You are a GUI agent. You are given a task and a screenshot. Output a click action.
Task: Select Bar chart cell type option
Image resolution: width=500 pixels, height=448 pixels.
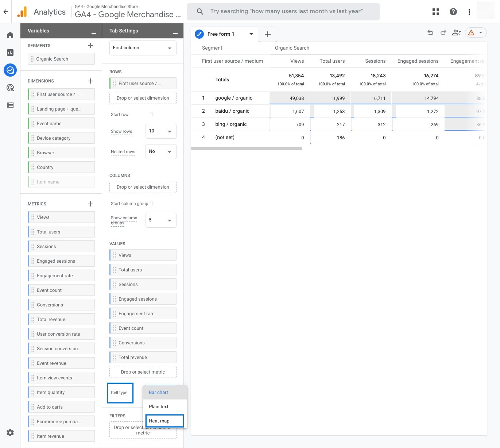tap(165, 393)
